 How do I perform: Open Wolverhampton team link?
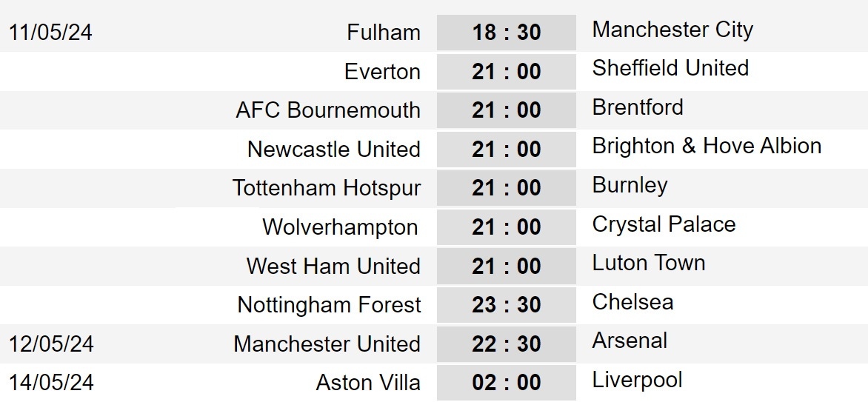(x=340, y=227)
